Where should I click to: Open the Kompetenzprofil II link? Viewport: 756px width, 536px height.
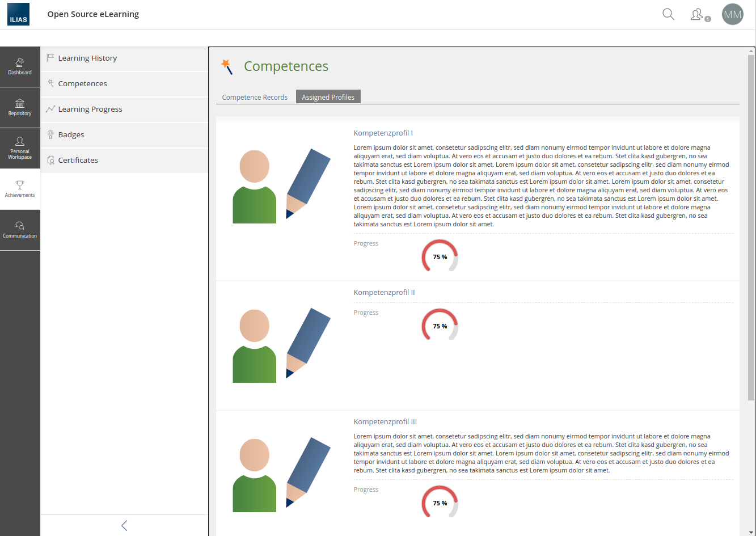coord(384,293)
